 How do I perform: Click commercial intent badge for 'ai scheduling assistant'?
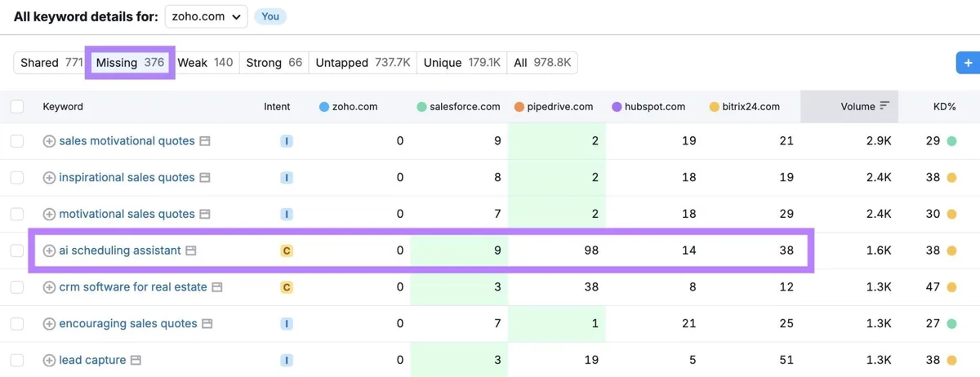[287, 251]
